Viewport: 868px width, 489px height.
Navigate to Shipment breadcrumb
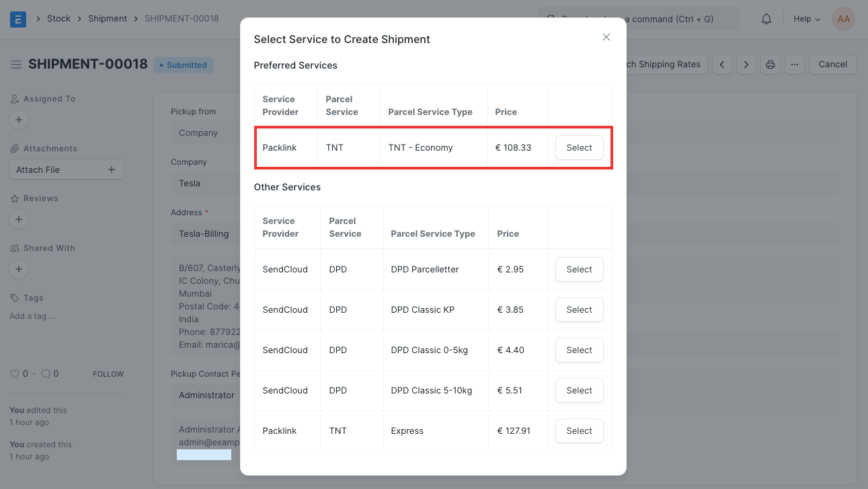(x=108, y=19)
